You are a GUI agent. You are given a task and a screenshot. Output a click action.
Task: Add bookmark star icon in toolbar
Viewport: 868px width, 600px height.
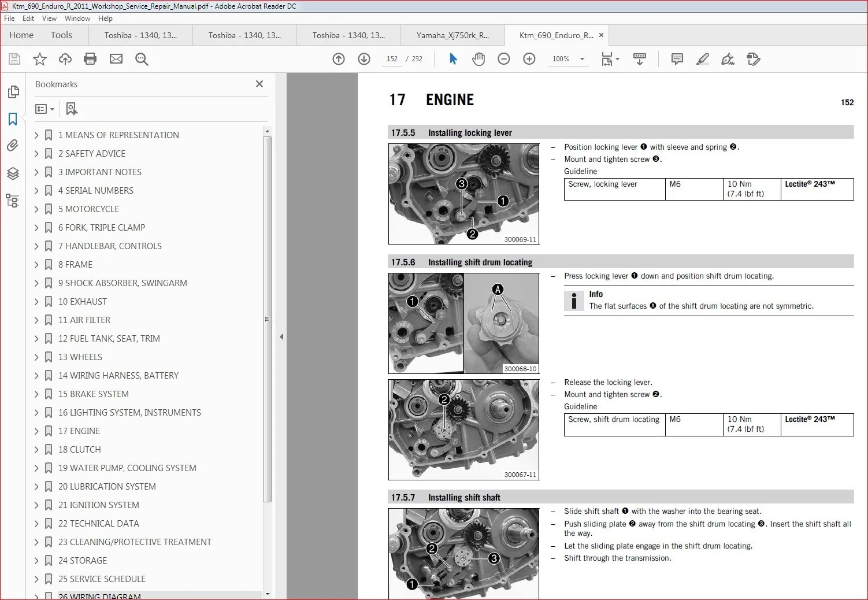[40, 59]
